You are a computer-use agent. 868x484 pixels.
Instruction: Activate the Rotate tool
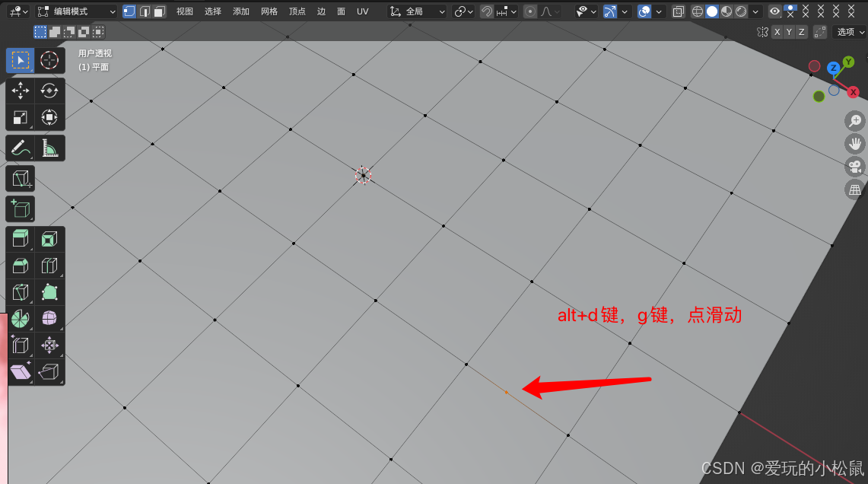click(x=49, y=91)
